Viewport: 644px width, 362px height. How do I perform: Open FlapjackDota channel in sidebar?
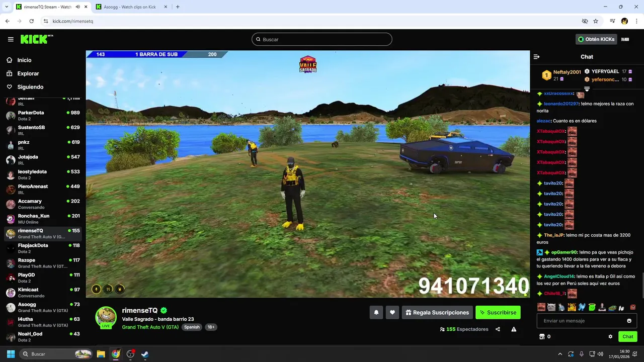43,248
